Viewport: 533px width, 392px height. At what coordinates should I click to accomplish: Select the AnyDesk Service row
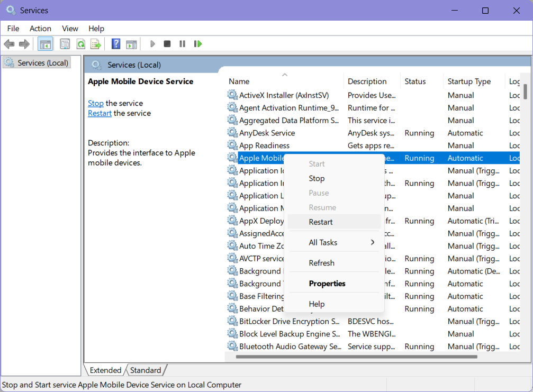click(x=373, y=133)
